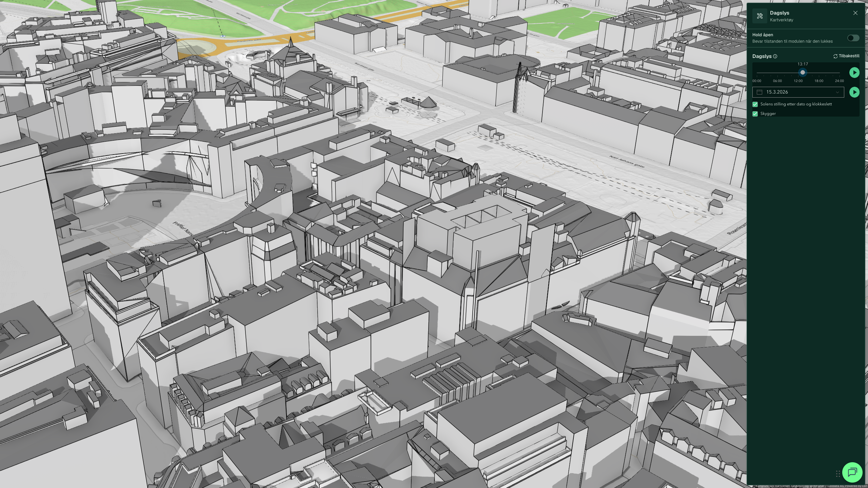
Task: Click the Kartverktøy tools icon in the panel header
Action: click(759, 16)
